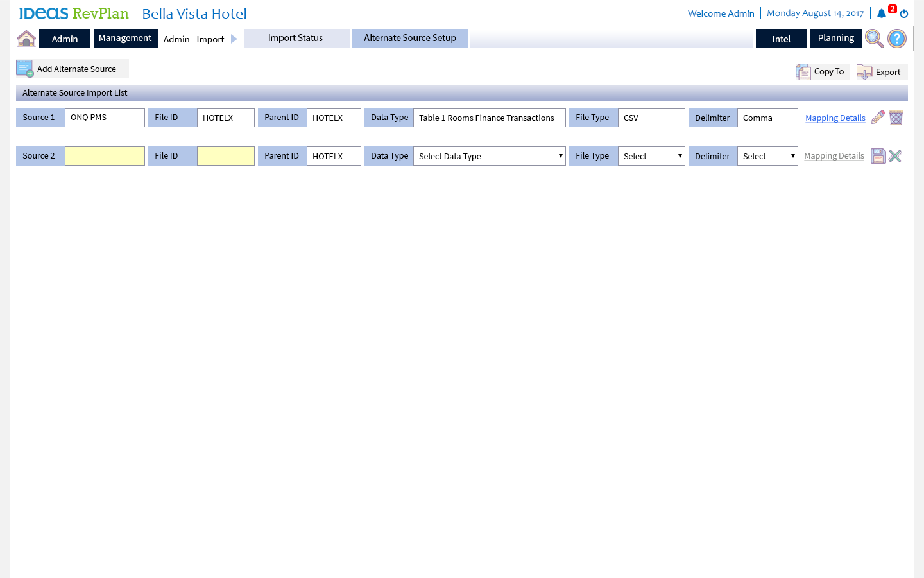Click the Export button
This screenshot has width=924, height=578.
point(882,72)
